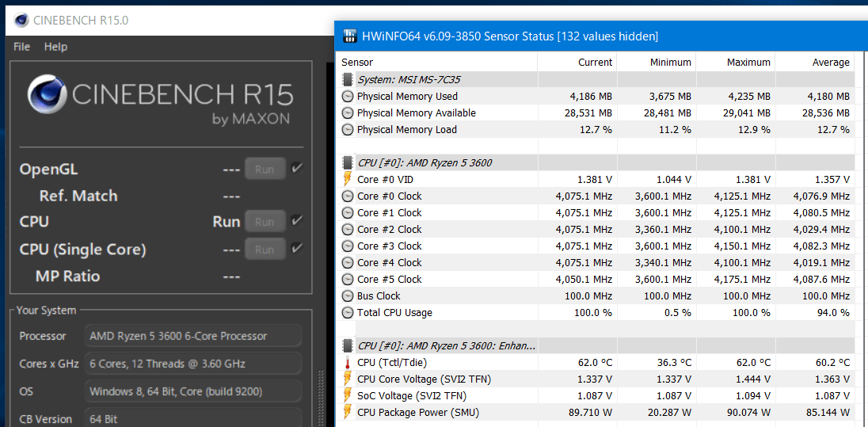Click the lightning icon beside Core #0 VID
Screen dimensions: 868x427
pyautogui.click(x=348, y=180)
